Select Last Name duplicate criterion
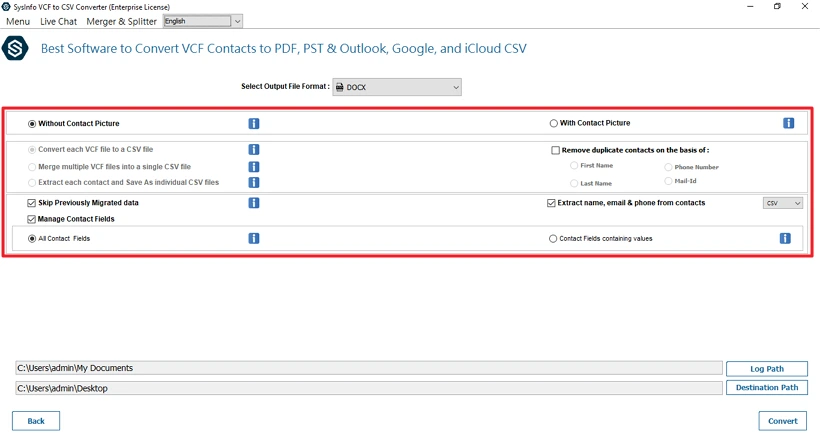This screenshot has height=437, width=820. 574,183
